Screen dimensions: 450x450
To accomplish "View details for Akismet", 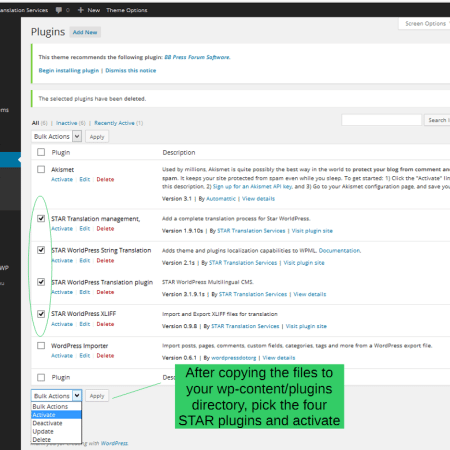I will (x=258, y=199).
